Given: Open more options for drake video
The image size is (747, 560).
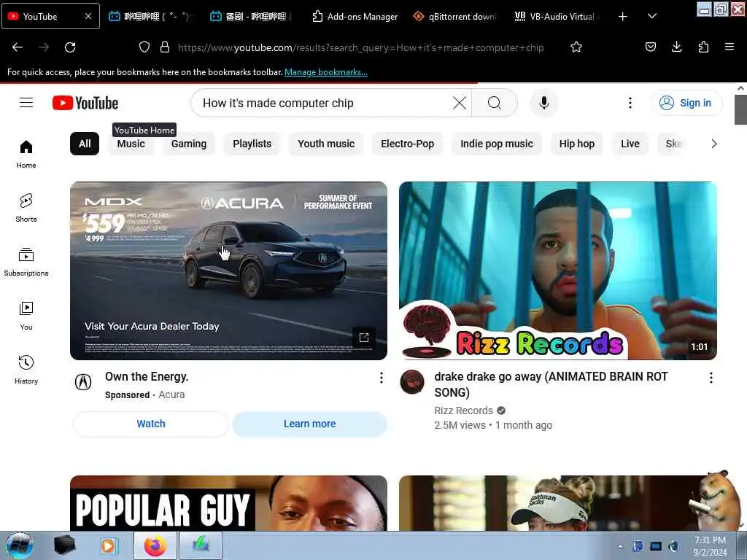Looking at the screenshot, I should coord(711,378).
